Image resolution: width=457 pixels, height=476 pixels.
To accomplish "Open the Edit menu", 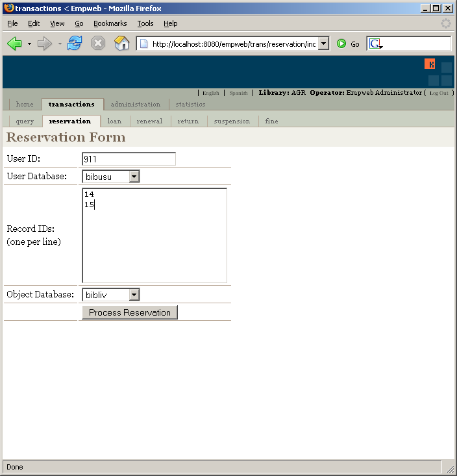I will pyautogui.click(x=34, y=23).
